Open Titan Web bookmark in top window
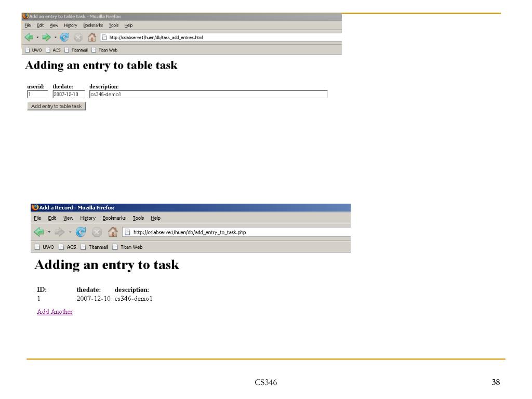The image size is (532, 399). click(104, 50)
